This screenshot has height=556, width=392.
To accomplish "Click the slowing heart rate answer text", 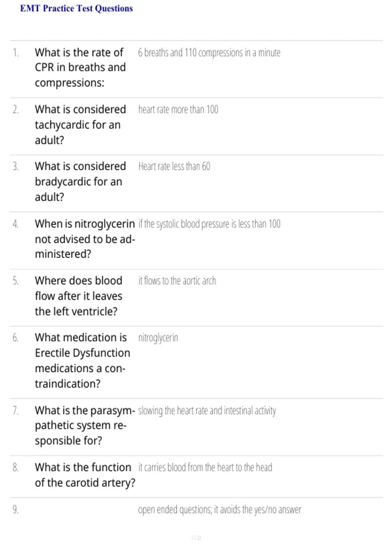I will tap(207, 411).
